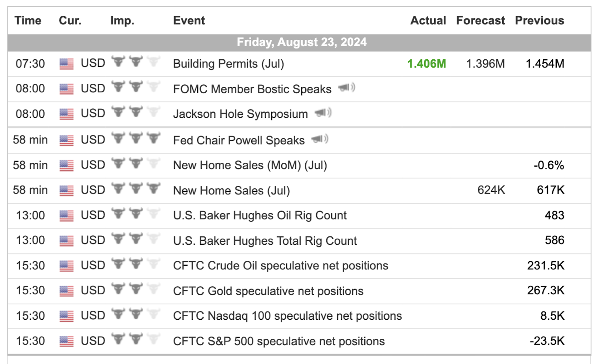Click the green 1.406M actual value
The width and height of the screenshot is (601, 364).
[x=427, y=64]
